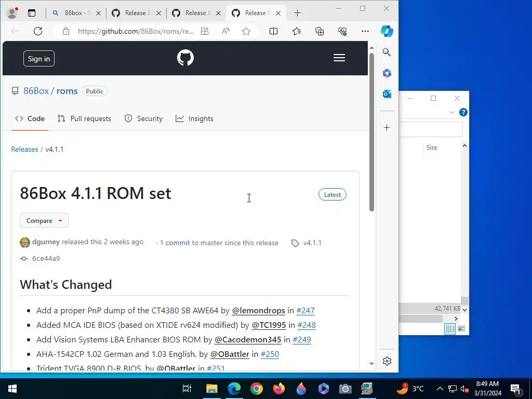This screenshot has width=532, height=399.
Task: Open Microsoft 365 sidebar icon
Action: 387,73
